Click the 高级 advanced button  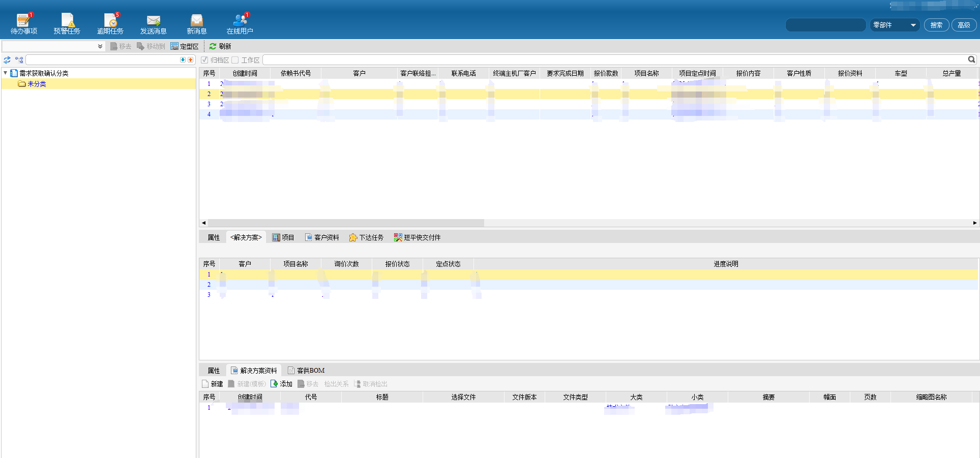point(964,25)
